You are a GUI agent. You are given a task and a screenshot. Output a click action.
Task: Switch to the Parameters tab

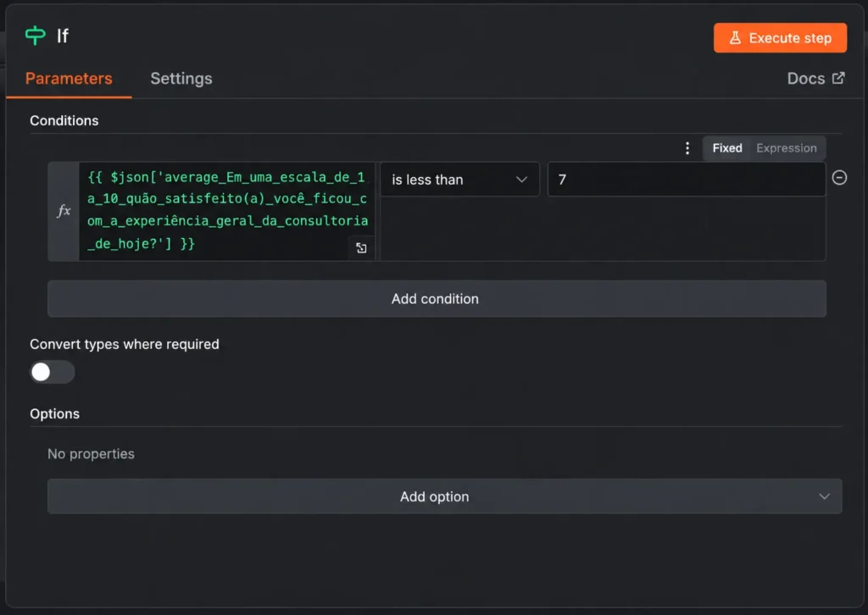coord(69,79)
